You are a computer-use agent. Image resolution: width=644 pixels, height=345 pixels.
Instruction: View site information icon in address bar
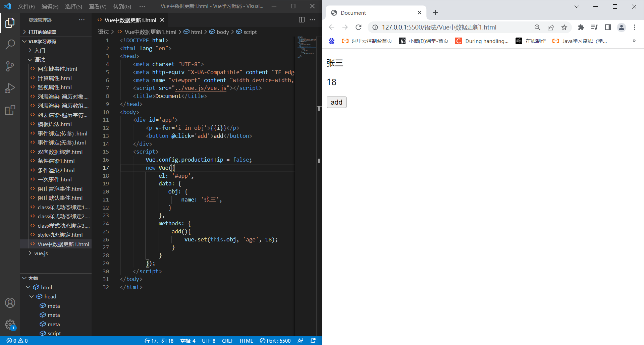point(375,27)
